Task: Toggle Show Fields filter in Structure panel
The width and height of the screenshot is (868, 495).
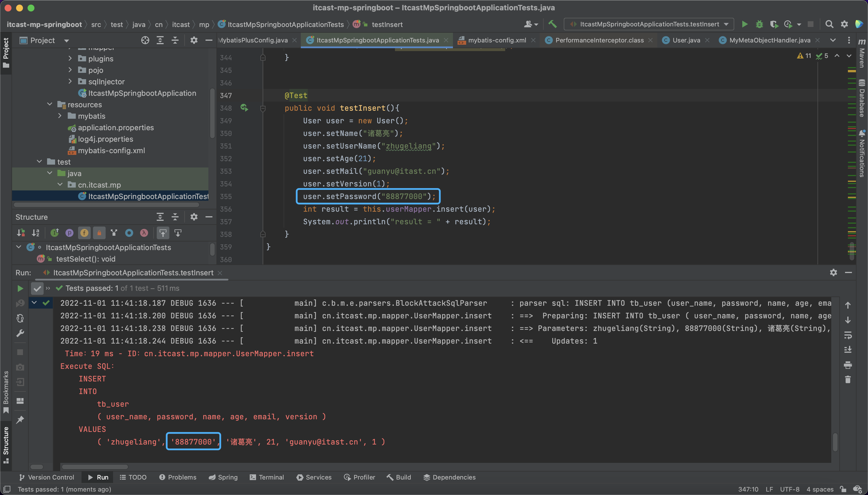Action: pos(84,233)
